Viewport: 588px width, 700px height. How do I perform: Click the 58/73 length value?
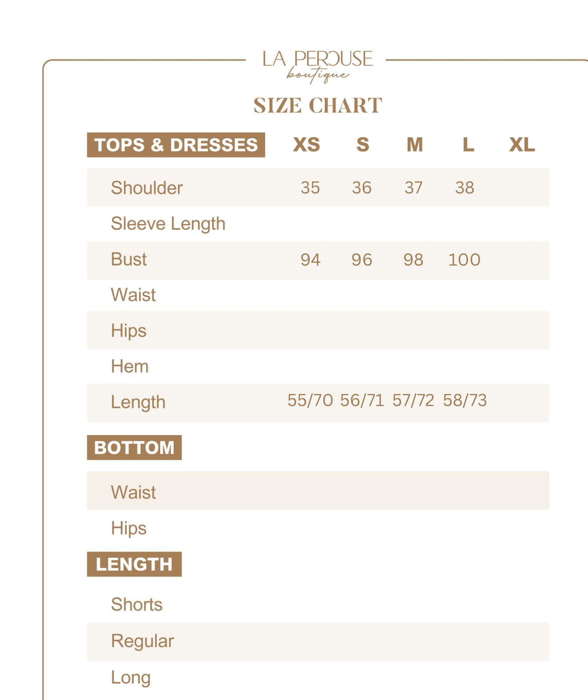(x=465, y=400)
